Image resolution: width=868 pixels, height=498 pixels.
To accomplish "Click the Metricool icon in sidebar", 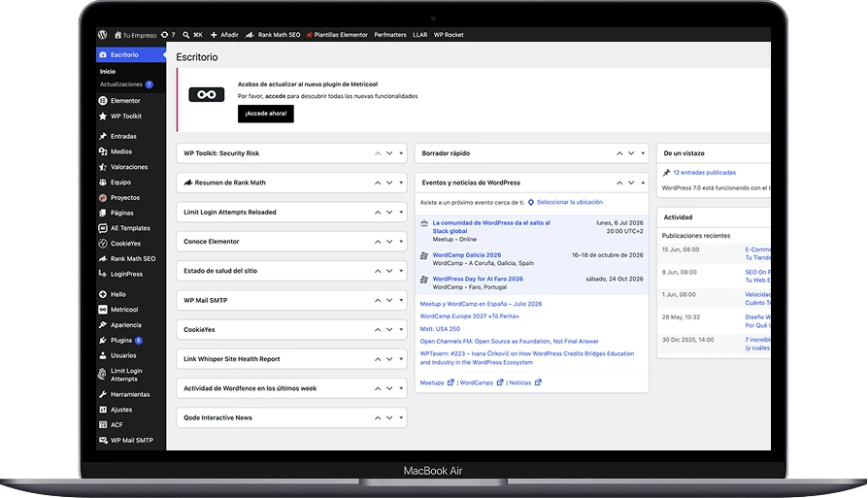I will coord(102,310).
